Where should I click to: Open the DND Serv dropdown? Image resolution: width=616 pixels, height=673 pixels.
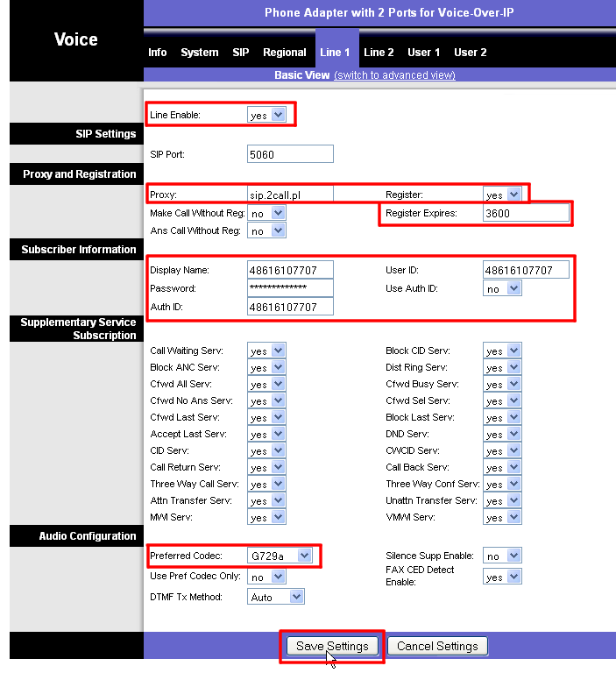click(x=502, y=434)
